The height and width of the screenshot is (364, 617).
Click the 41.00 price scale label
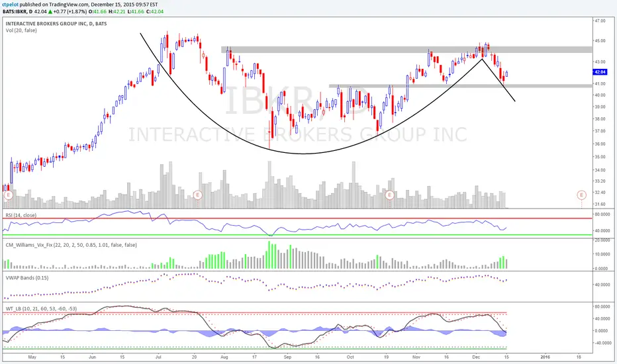click(600, 84)
